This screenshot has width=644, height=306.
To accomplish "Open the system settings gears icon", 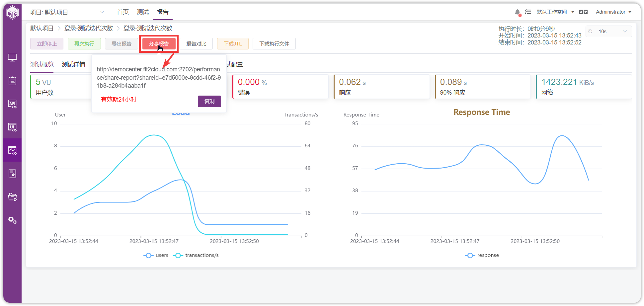I will pyautogui.click(x=12, y=220).
